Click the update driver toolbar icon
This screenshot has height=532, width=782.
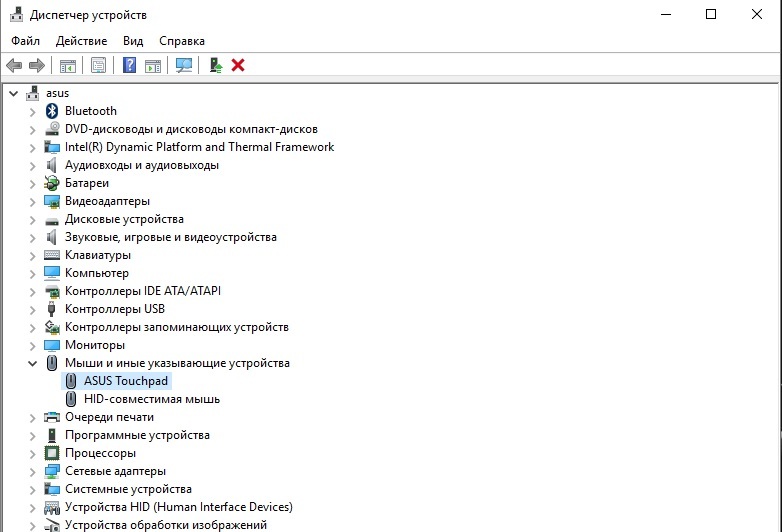[x=215, y=65]
